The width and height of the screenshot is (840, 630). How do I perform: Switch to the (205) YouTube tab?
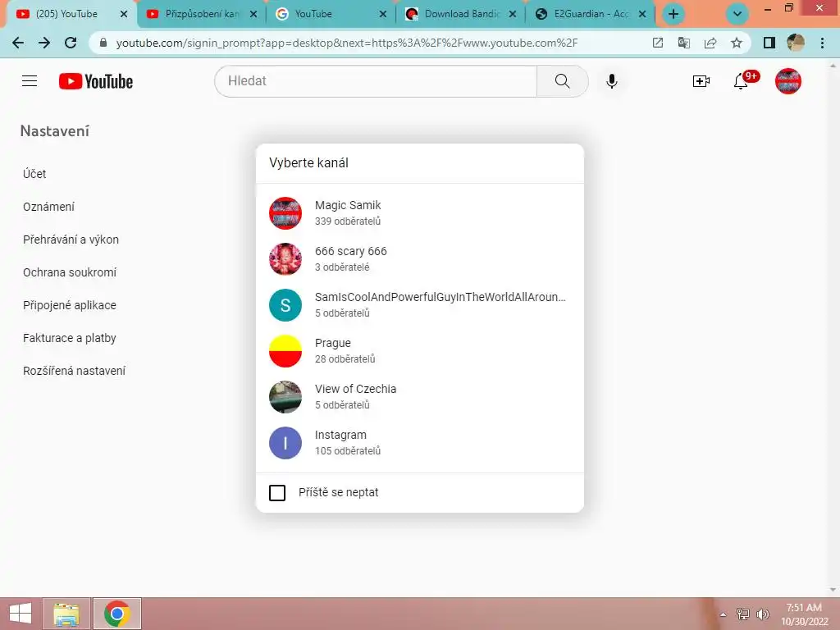coord(66,14)
